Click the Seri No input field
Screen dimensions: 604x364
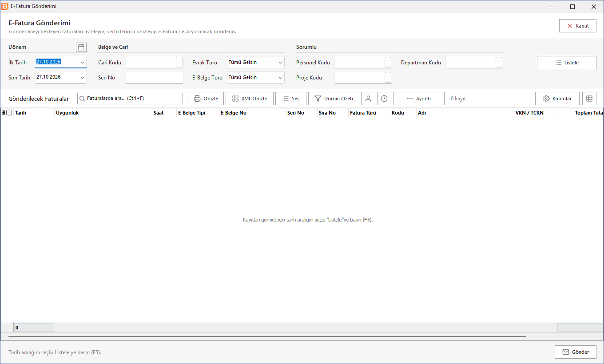(x=155, y=77)
